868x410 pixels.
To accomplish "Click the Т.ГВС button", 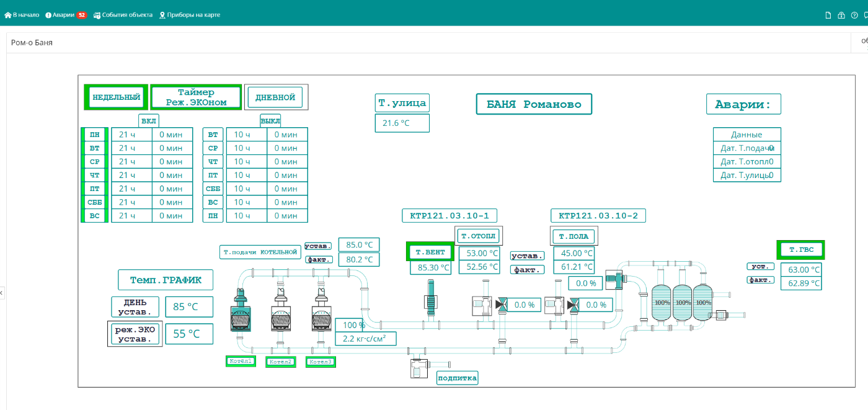I will [x=800, y=250].
